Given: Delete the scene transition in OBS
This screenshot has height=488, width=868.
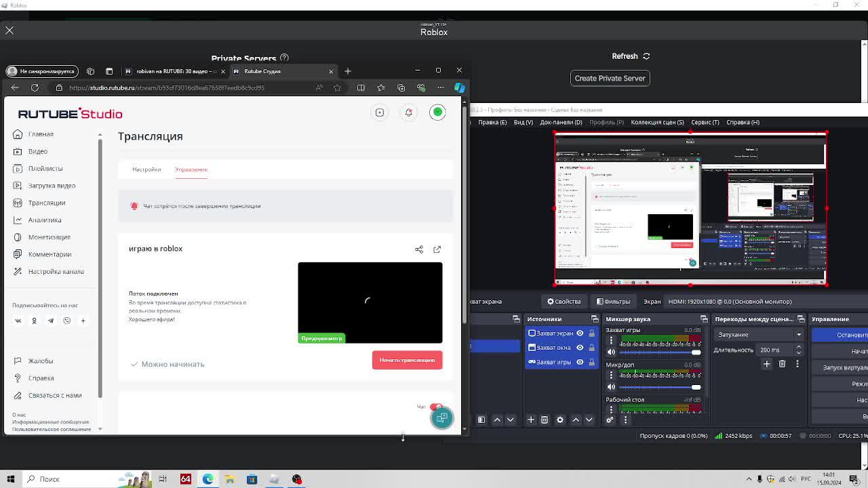Looking at the screenshot, I should 782,364.
